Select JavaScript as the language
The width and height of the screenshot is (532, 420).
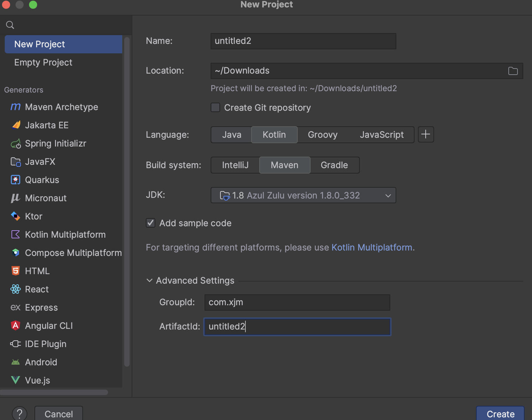pos(381,135)
